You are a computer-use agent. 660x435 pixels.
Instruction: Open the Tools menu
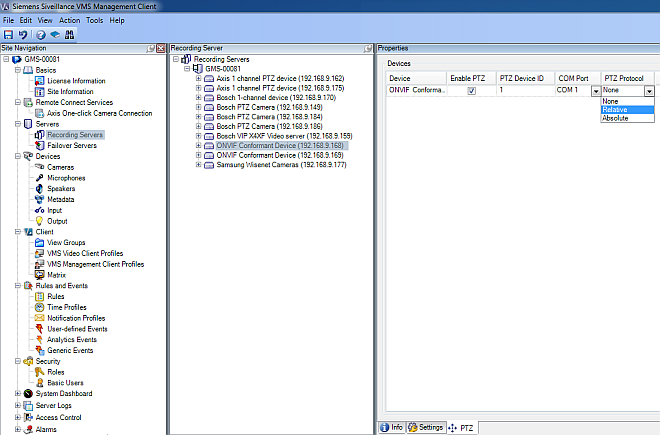tap(94, 20)
